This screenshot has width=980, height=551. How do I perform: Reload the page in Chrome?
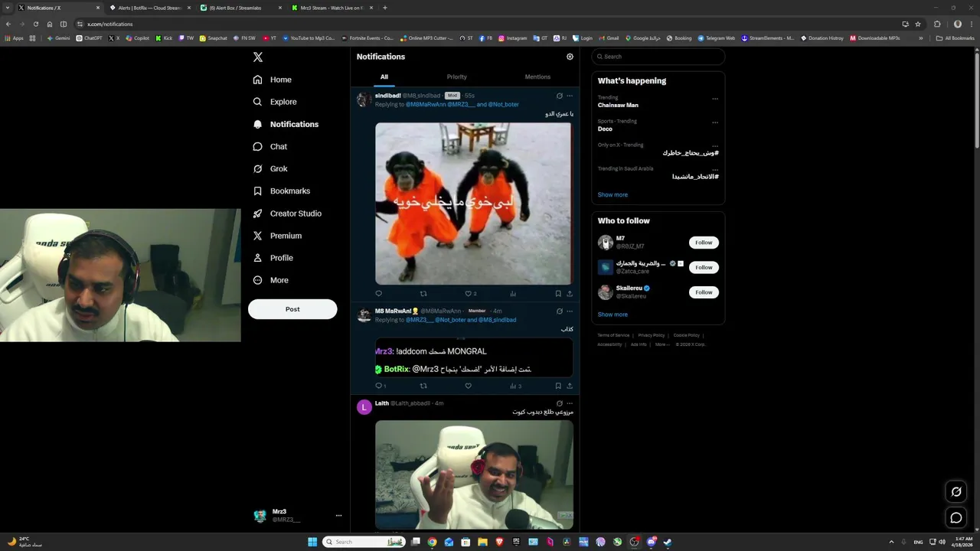pyautogui.click(x=35, y=24)
